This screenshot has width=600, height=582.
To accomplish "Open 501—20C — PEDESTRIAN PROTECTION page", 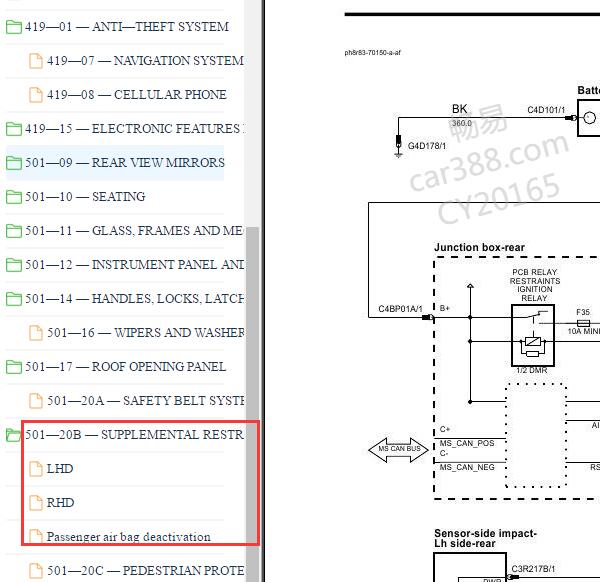I will [x=145, y=571].
